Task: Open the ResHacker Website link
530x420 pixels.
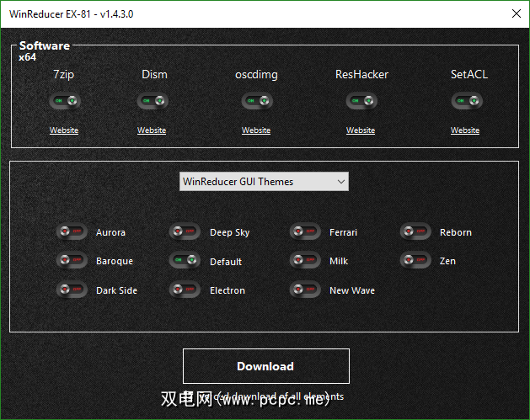Action: coord(361,130)
